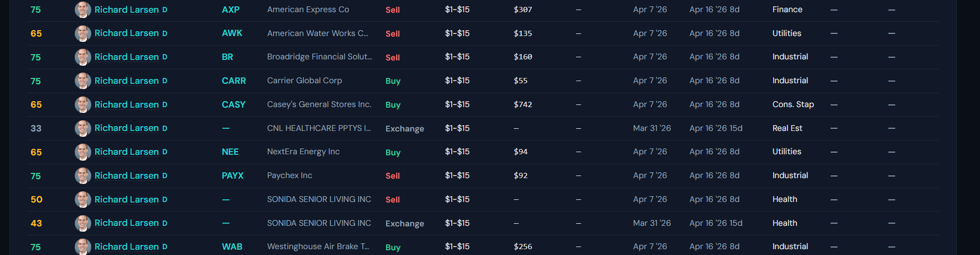Click the Exchange label in the CNL Healthcare row
Viewport: 980px width, 255px height.
point(405,128)
